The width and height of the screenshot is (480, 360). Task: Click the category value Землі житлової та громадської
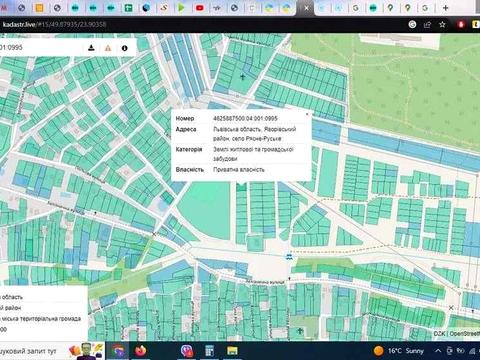click(x=253, y=149)
